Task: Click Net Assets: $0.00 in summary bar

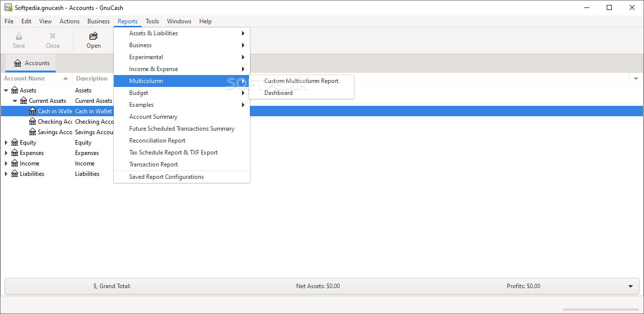Action: point(318,286)
